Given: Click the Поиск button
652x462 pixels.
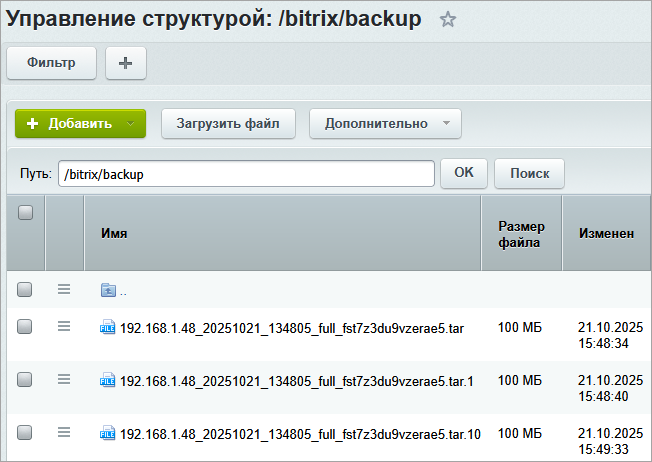Looking at the screenshot, I should pyautogui.click(x=529, y=173).
